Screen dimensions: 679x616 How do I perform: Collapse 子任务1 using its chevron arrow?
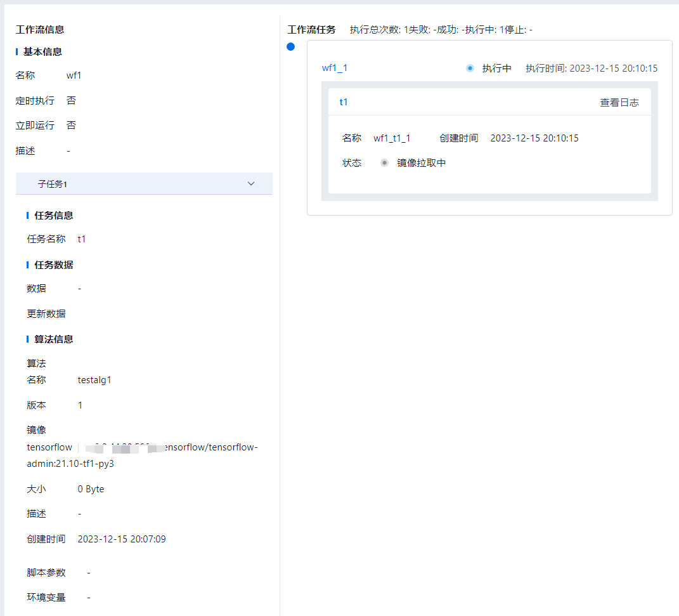(x=251, y=184)
